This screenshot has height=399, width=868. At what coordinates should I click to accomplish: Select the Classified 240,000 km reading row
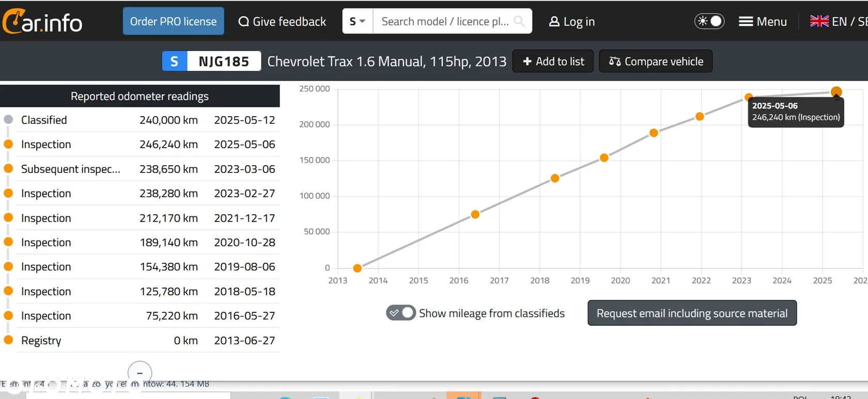[140, 120]
